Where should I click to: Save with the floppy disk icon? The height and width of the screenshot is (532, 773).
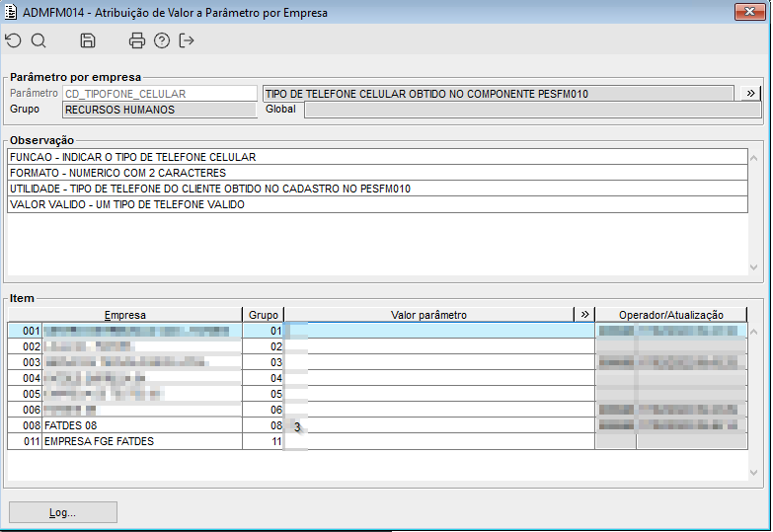[x=88, y=40]
